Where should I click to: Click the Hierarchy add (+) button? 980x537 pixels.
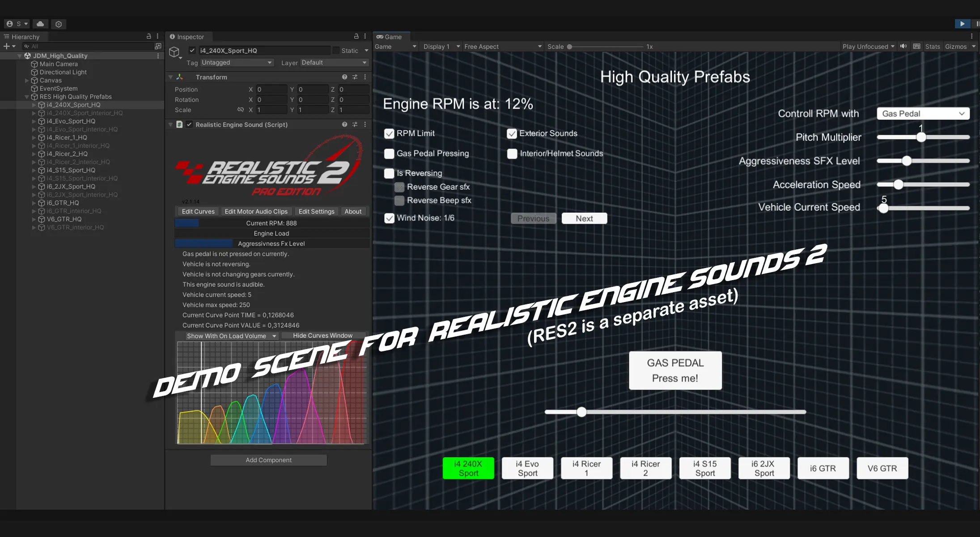7,46
